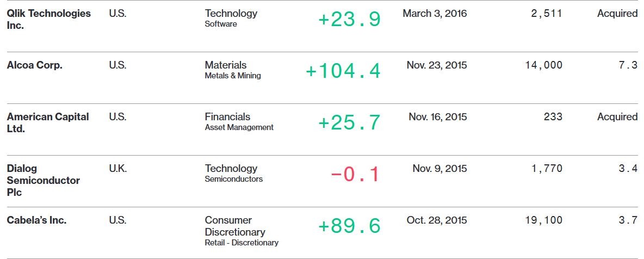
Task: Click the Asset Management subsector label
Action: (239, 127)
